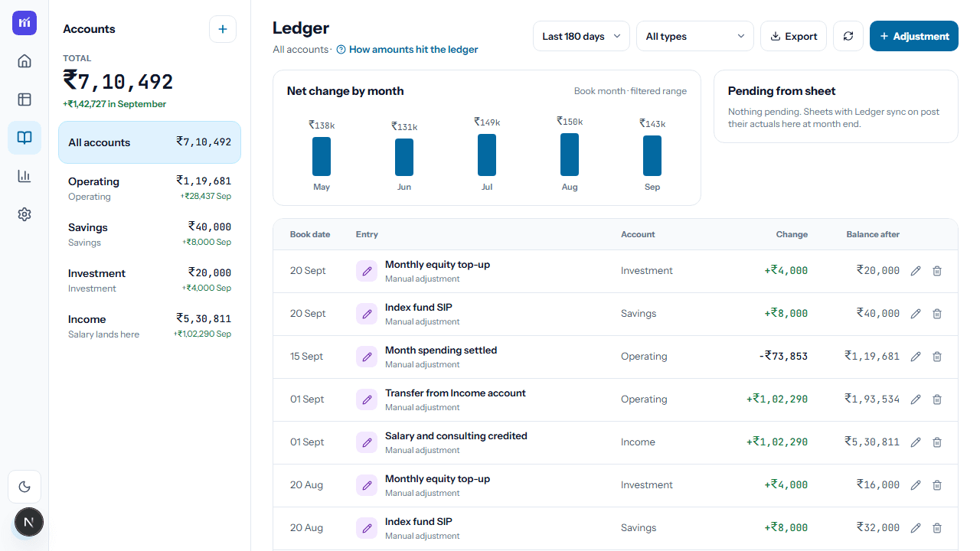Viewport: 980px width, 551px height.
Task: Select the Operating account
Action: point(149,188)
